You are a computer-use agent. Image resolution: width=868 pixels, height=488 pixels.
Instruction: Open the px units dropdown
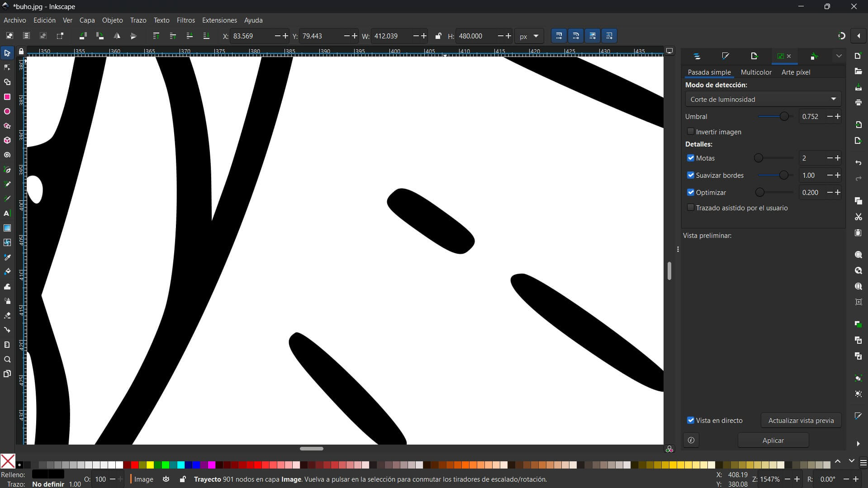pos(529,36)
